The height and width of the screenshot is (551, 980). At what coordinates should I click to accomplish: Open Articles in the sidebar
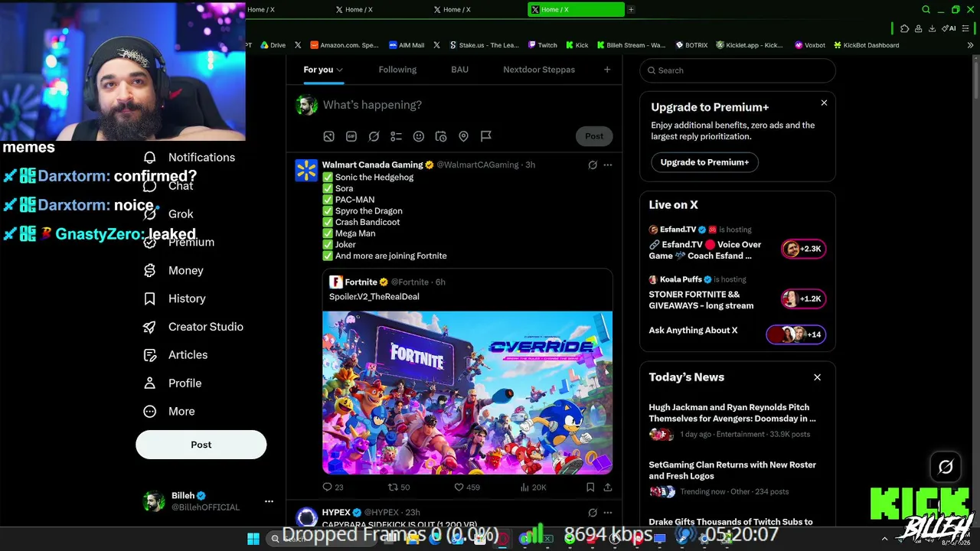(175, 355)
